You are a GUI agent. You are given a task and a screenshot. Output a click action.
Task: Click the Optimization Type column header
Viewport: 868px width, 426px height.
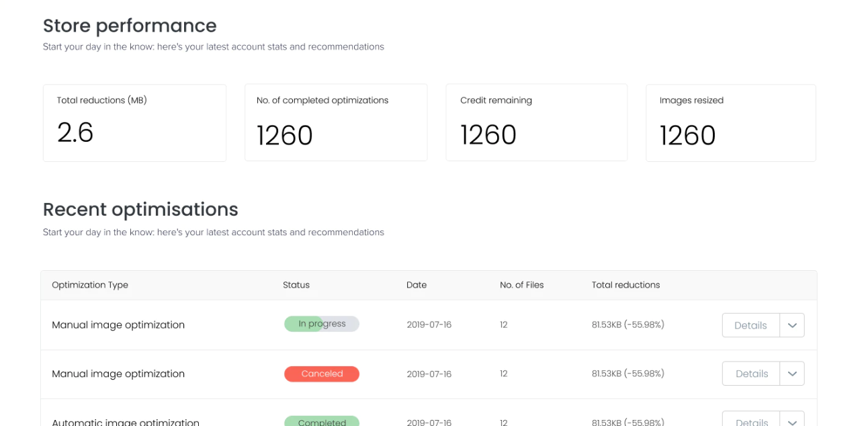tap(89, 285)
